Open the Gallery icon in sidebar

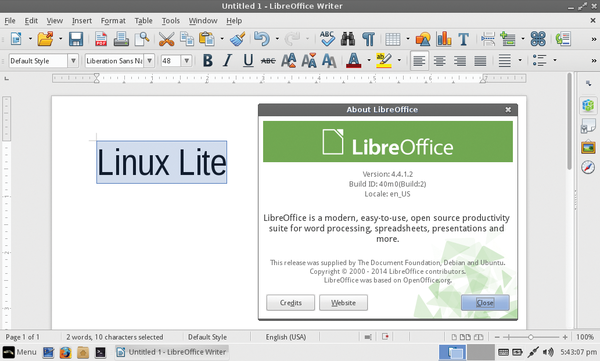(588, 147)
